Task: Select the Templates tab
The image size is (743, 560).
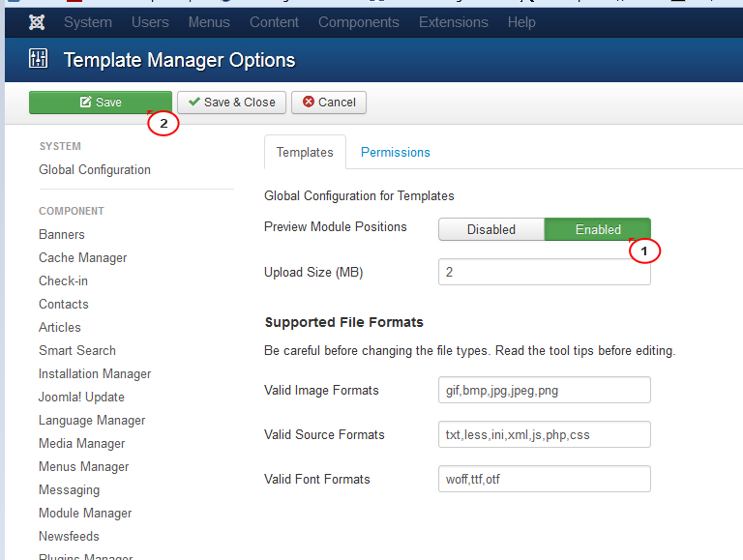Action: pos(305,152)
